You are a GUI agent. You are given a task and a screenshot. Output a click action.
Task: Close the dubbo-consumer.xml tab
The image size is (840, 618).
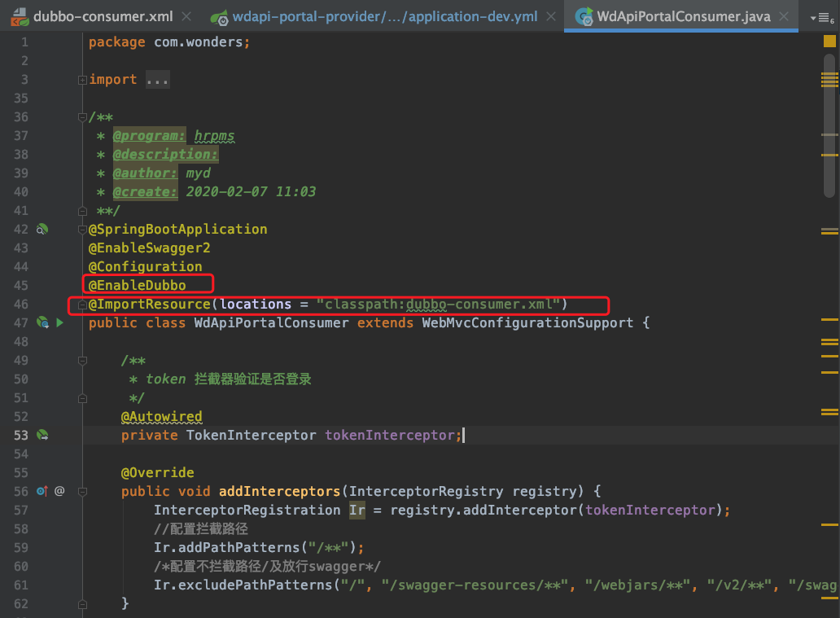(186, 16)
